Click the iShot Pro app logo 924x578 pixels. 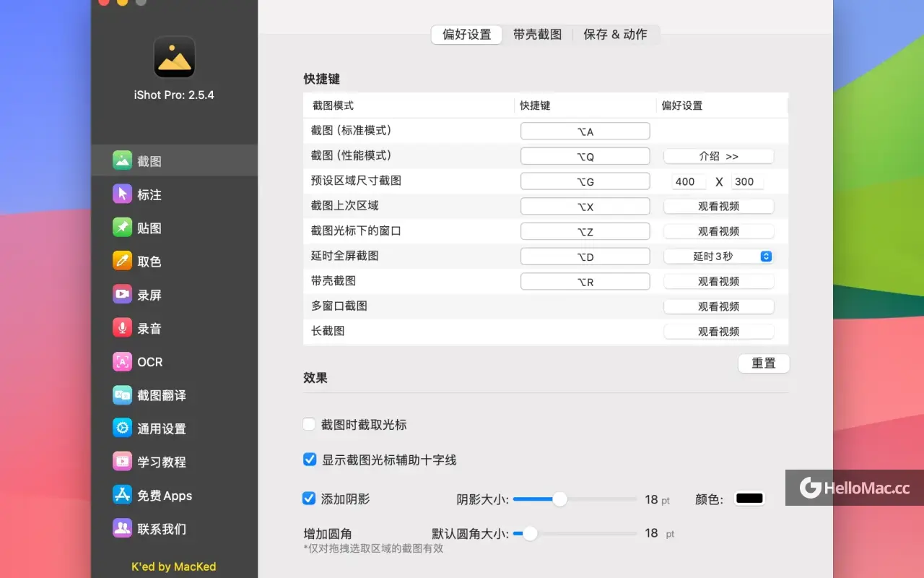[x=174, y=57]
